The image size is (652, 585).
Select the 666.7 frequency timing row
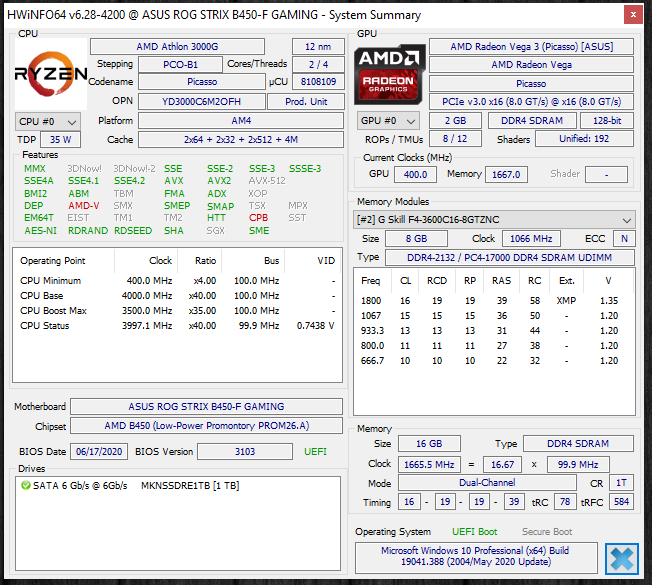[x=494, y=360]
